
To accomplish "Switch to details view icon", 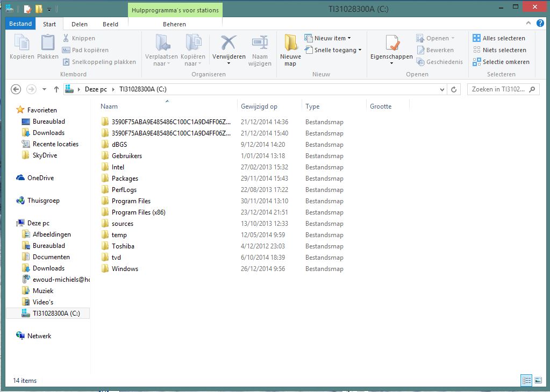I will pos(526,380).
